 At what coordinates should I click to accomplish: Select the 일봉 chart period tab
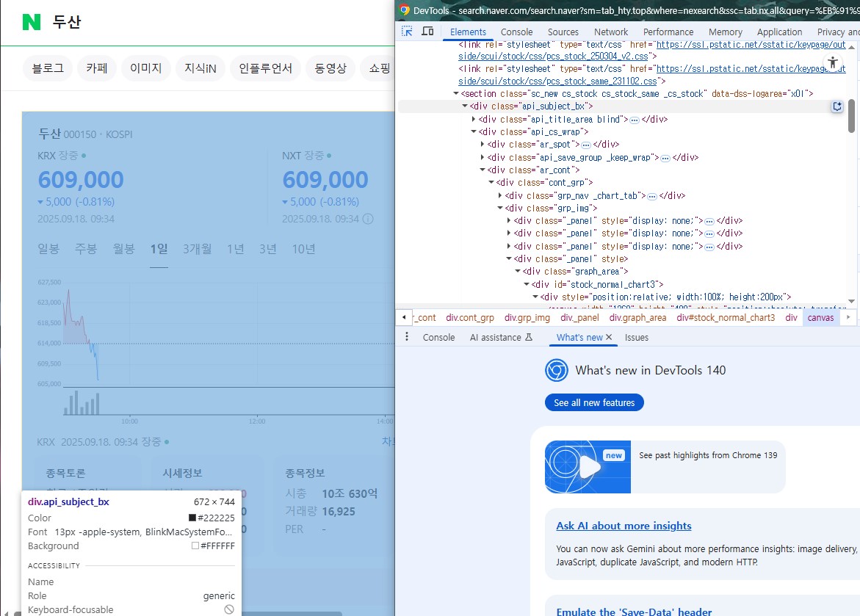(x=48, y=249)
